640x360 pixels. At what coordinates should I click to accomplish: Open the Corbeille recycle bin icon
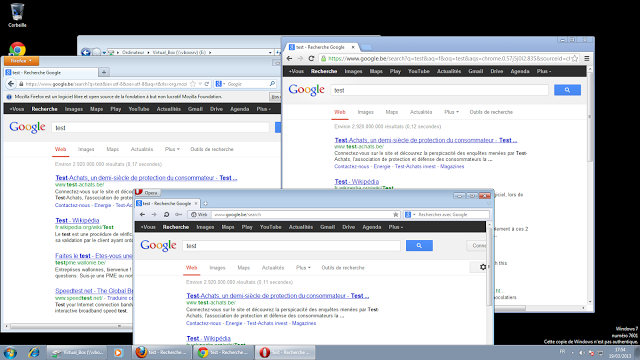click(17, 15)
